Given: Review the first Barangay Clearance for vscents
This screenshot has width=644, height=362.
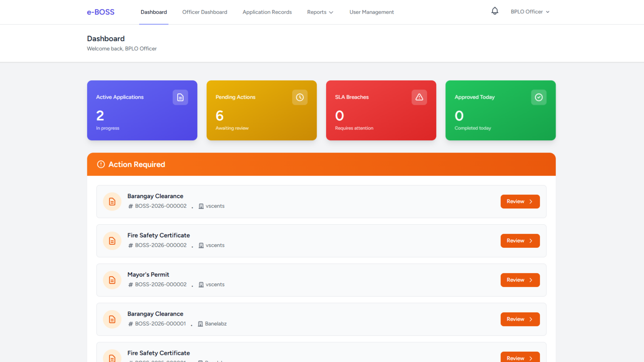Looking at the screenshot, I should click(520, 201).
